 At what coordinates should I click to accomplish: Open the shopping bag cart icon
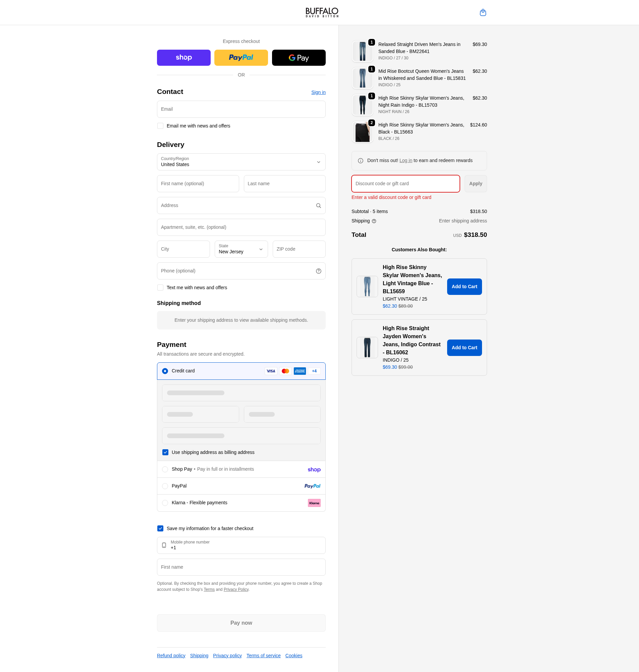(x=483, y=13)
